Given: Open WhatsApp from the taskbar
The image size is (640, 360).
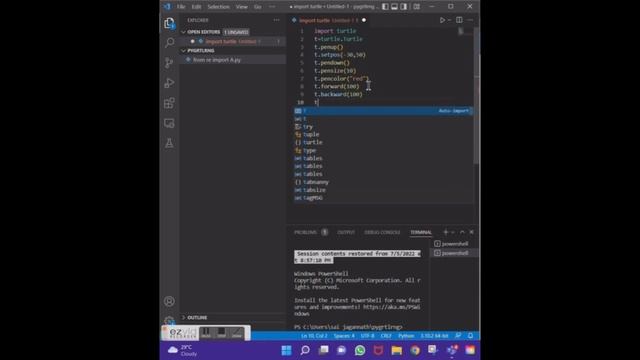Looking at the screenshot, I should (x=360, y=350).
